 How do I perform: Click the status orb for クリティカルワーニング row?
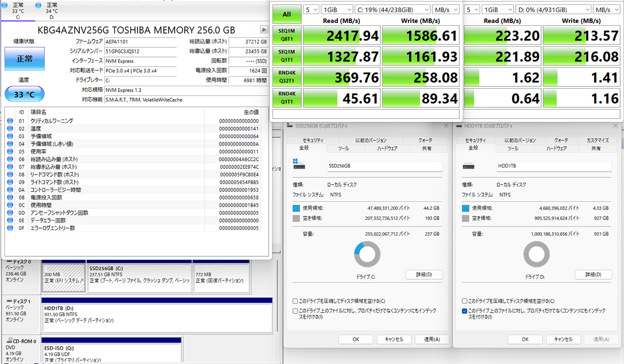(10, 121)
